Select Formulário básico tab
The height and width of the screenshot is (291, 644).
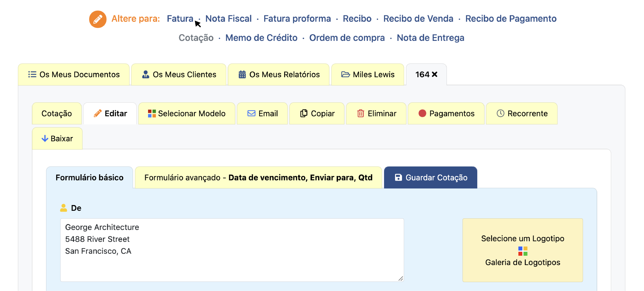tap(89, 177)
